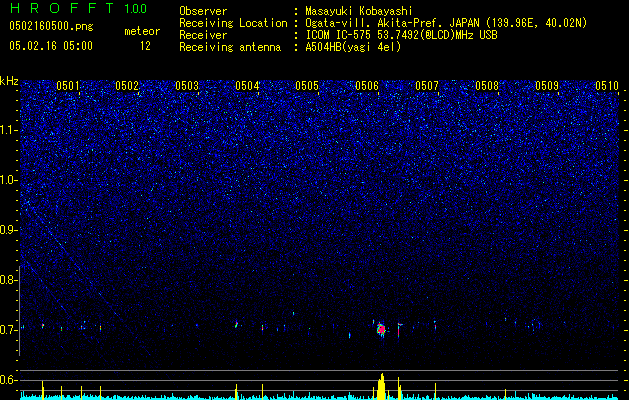Image resolution: width=629 pixels, height=400 pixels.
Task: Click the kHz axis unit label
Action: (9, 81)
